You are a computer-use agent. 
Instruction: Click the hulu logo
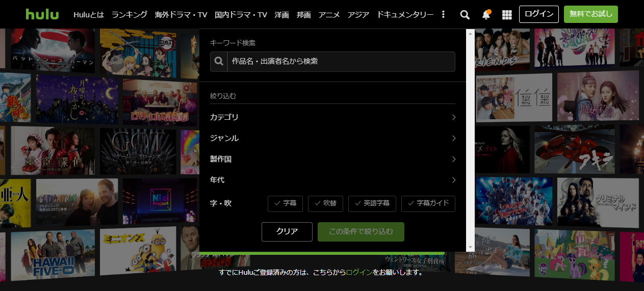point(42,14)
